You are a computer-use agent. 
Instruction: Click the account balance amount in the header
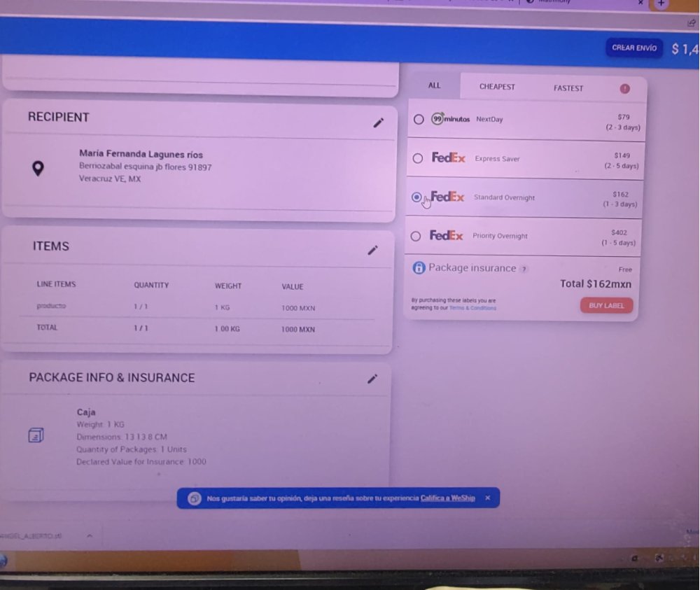pos(685,49)
